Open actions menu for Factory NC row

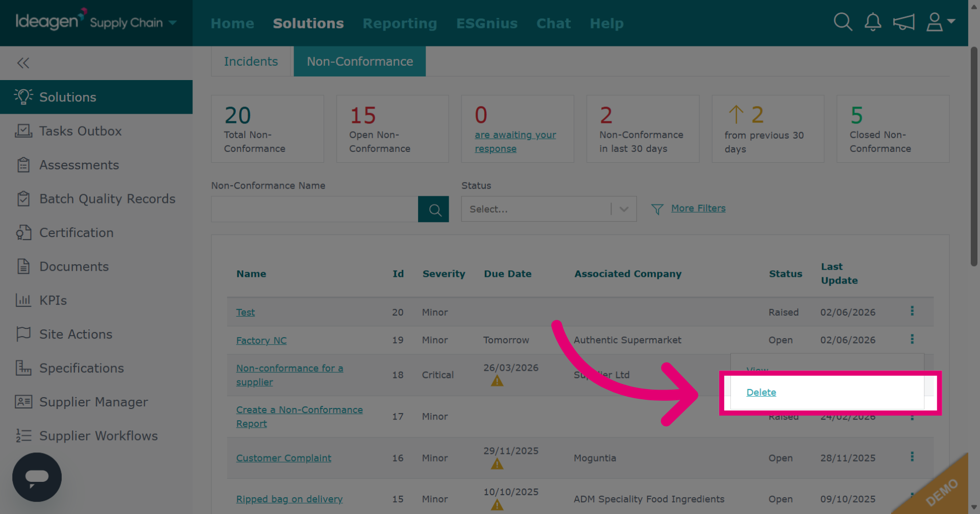pyautogui.click(x=912, y=339)
